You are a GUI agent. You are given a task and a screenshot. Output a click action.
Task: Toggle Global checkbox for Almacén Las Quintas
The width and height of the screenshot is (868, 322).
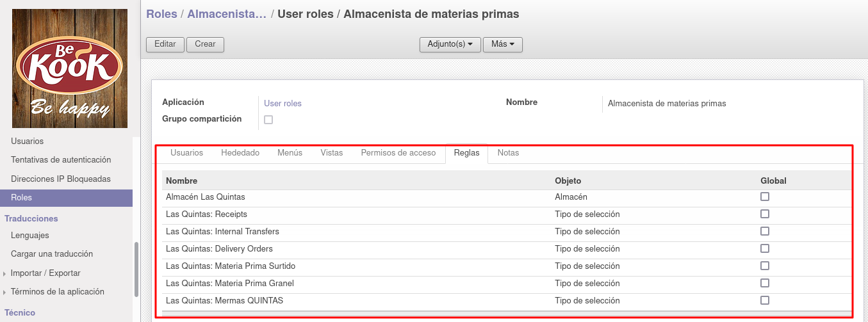765,197
